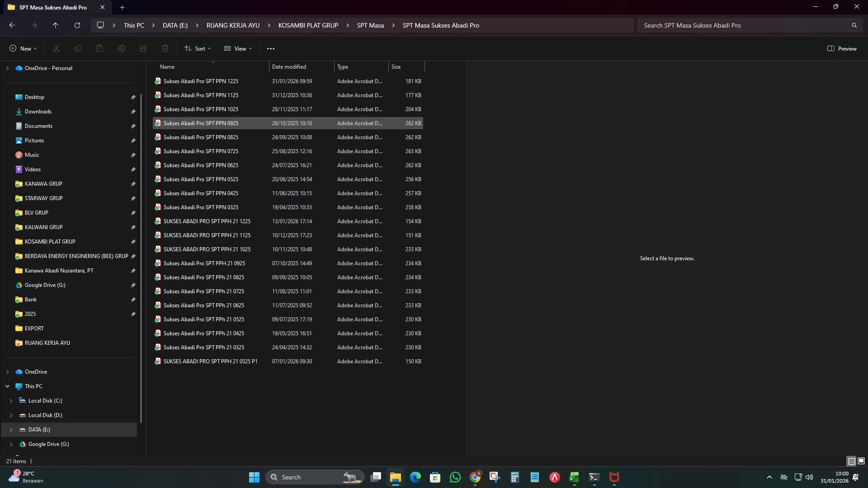Open the View menu
This screenshot has height=488, width=868.
coord(238,48)
